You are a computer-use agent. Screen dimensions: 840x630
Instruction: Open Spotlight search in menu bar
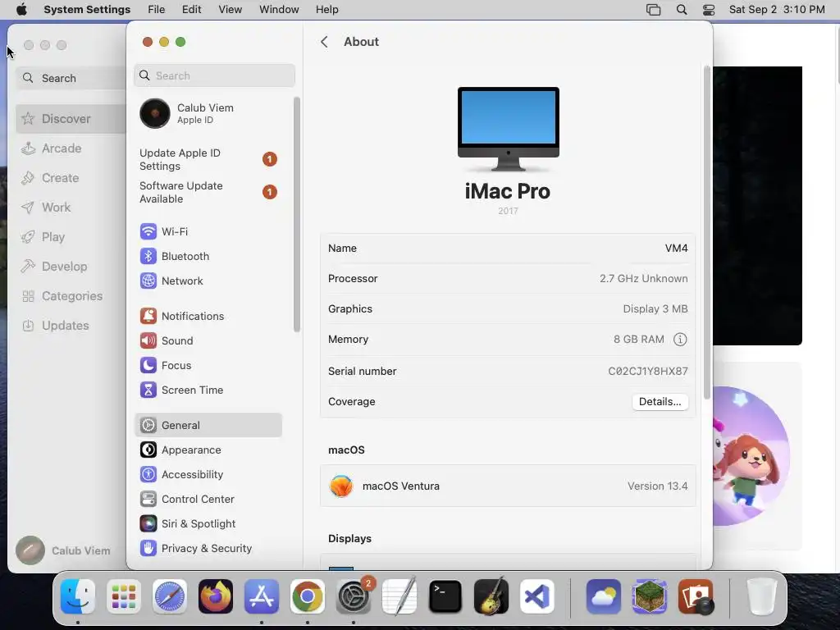click(682, 9)
